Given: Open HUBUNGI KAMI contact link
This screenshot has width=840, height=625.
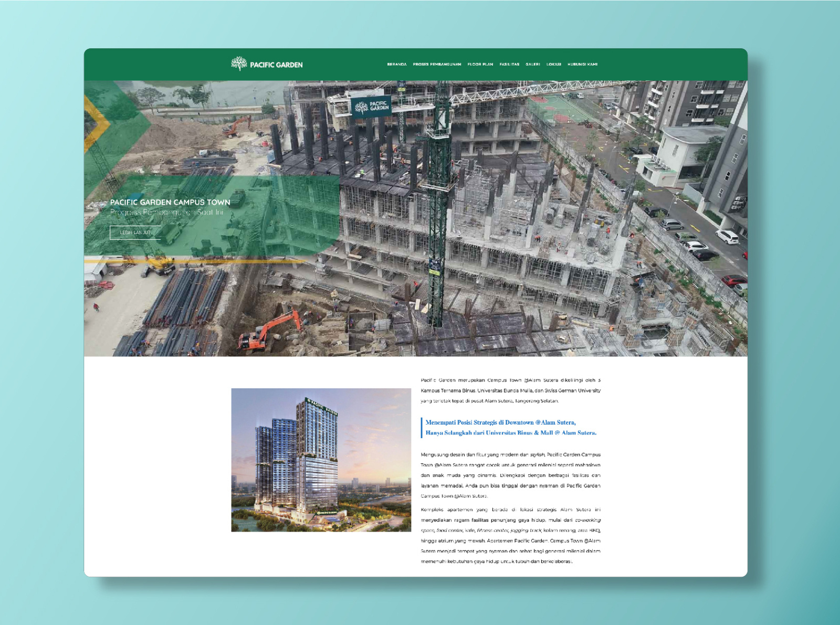Looking at the screenshot, I should [x=583, y=65].
